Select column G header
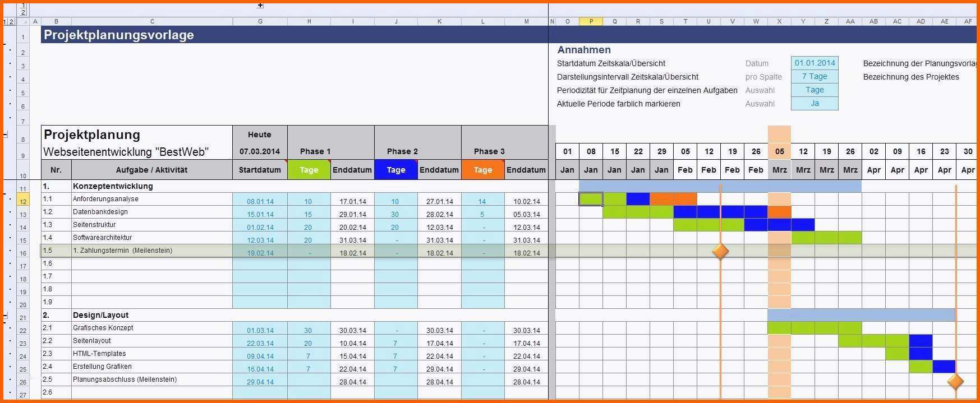This screenshot has height=403, width=980. coord(260,21)
